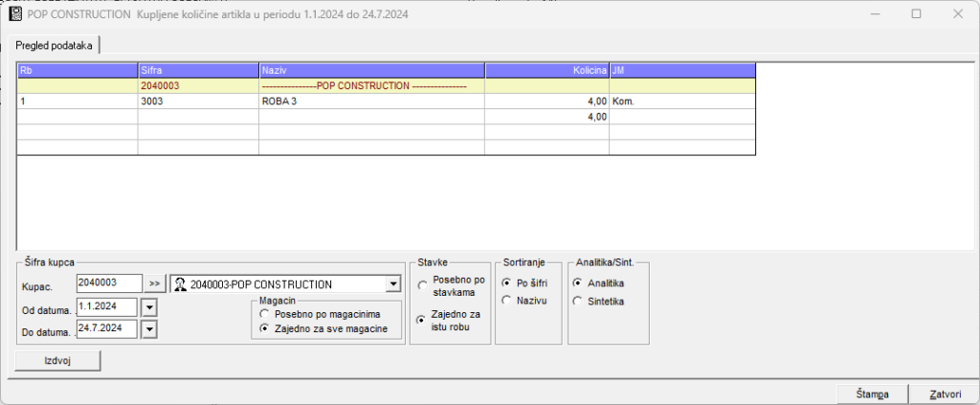980x405 pixels.
Task: Click the 'Šifra' column header
Action: pyautogui.click(x=198, y=70)
